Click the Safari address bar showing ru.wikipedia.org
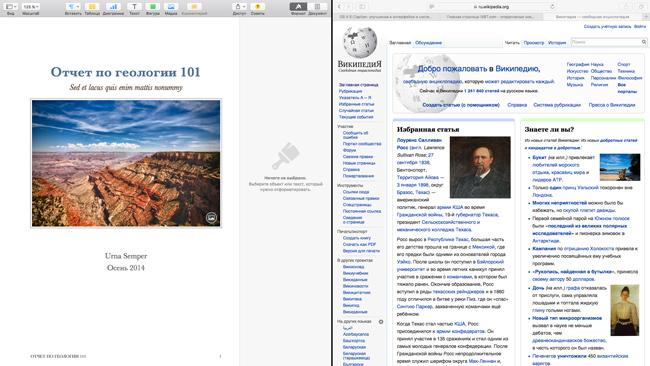650x366 pixels. 492,7
